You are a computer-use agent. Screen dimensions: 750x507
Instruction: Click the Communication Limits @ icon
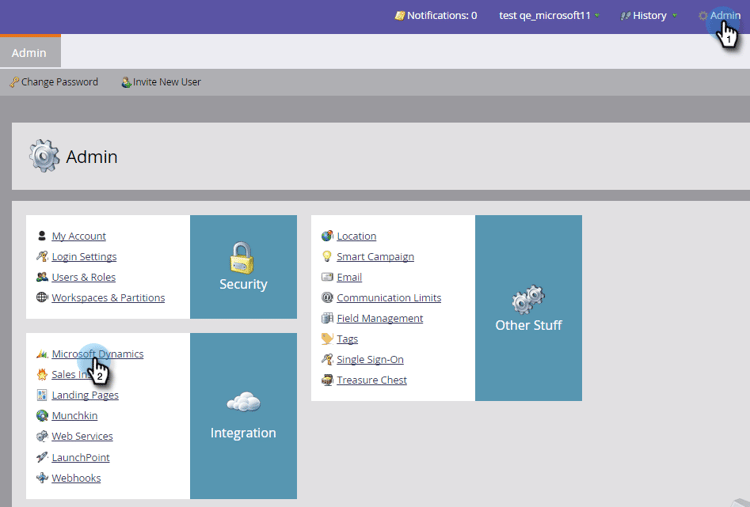click(327, 298)
